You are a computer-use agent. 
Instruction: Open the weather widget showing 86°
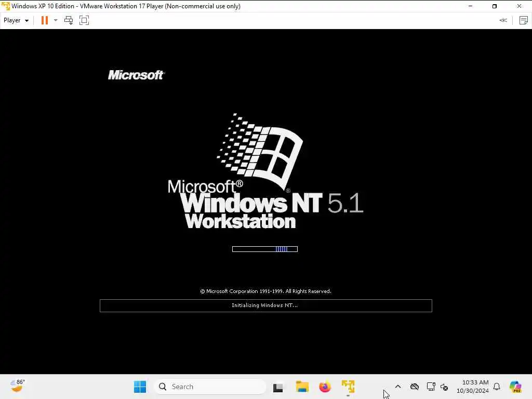[17, 386]
